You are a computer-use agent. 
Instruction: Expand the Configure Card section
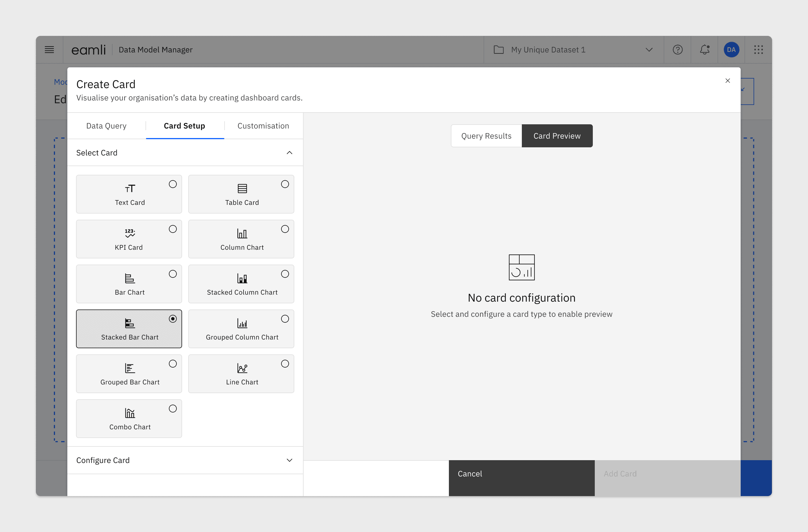click(289, 460)
